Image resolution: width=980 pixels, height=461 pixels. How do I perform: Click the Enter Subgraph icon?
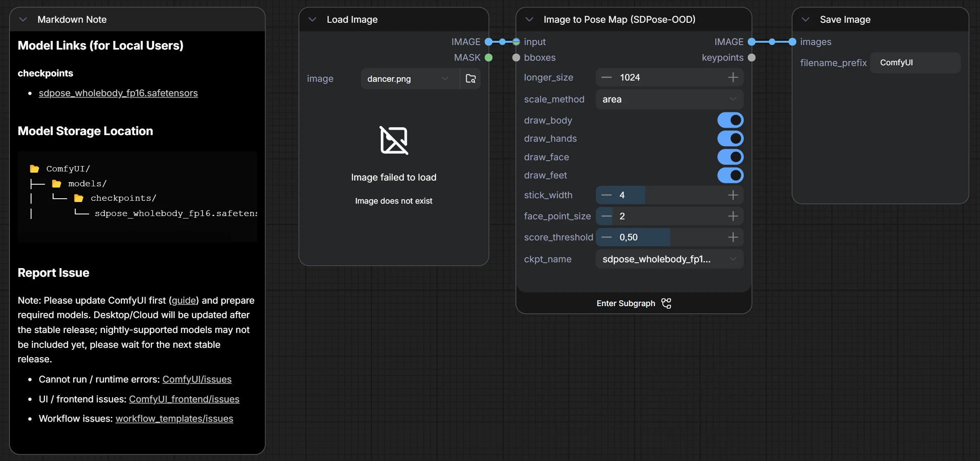coord(666,303)
